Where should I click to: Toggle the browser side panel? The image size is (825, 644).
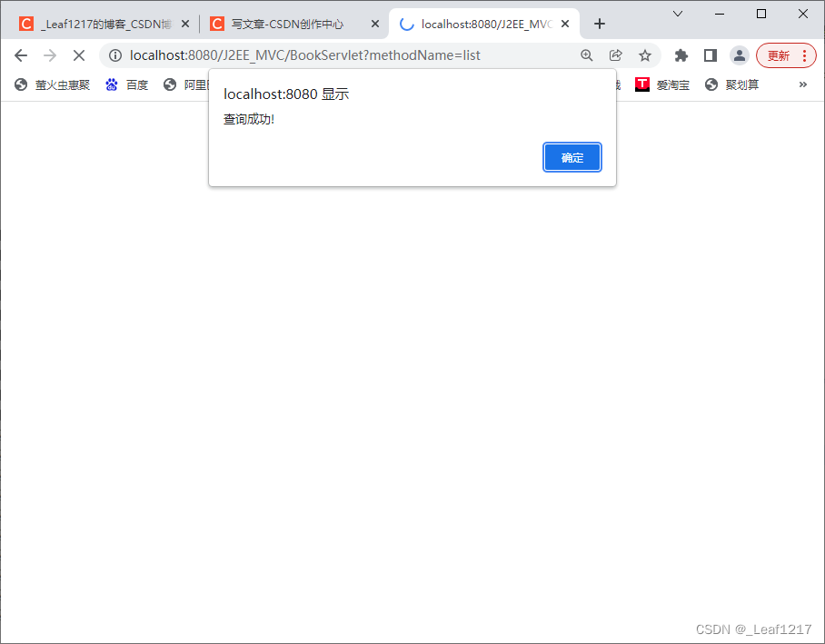coord(711,55)
